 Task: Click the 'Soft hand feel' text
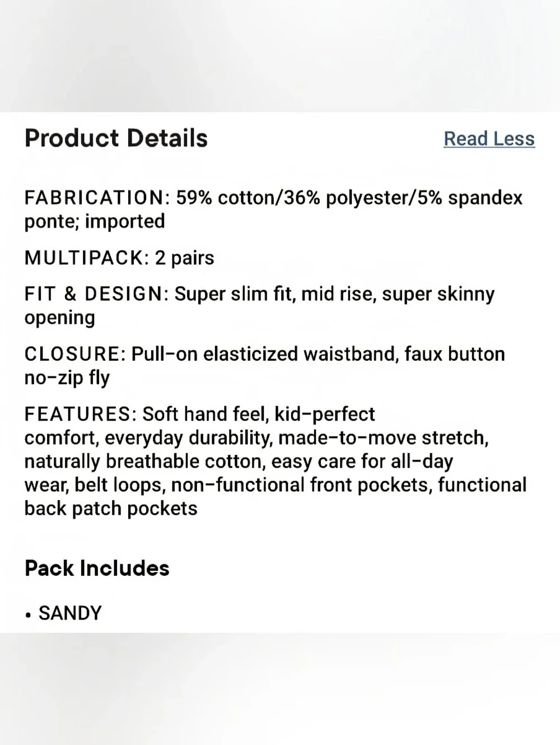click(206, 414)
